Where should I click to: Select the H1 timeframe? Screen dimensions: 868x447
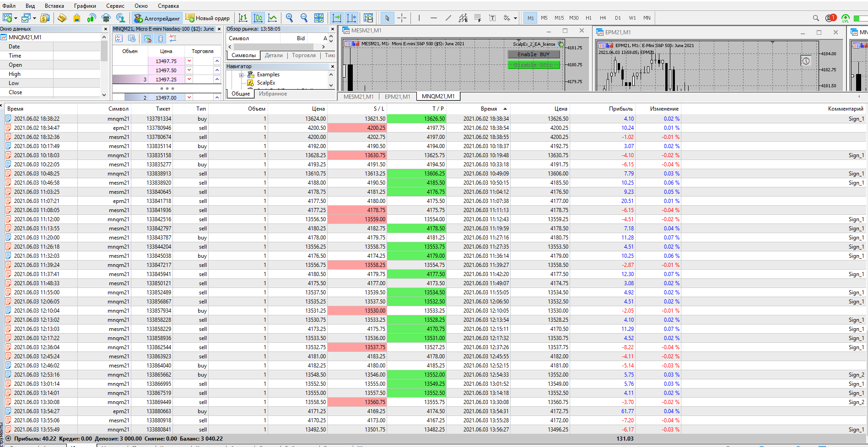click(588, 18)
